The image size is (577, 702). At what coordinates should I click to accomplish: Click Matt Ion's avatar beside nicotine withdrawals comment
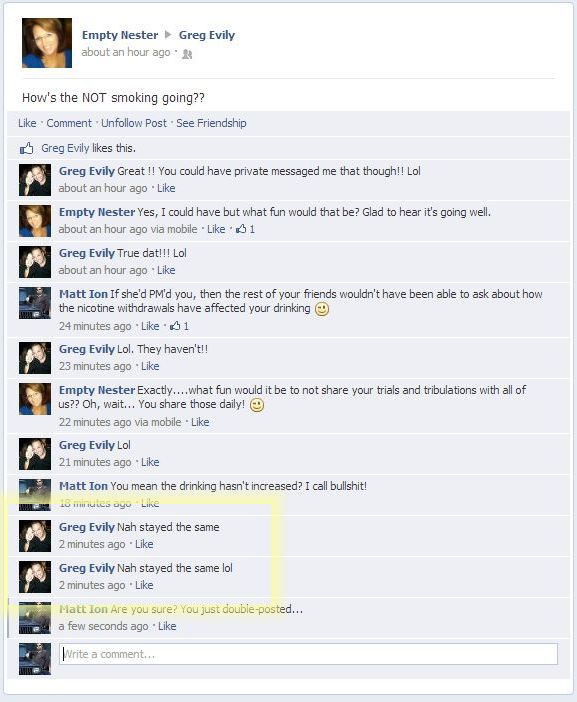click(x=35, y=303)
